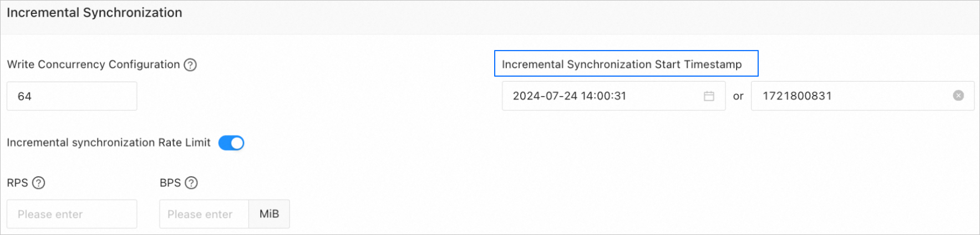The image size is (980, 235).
Task: Click into the Unix timestamp field 1721800831
Action: pyautogui.click(x=862, y=96)
